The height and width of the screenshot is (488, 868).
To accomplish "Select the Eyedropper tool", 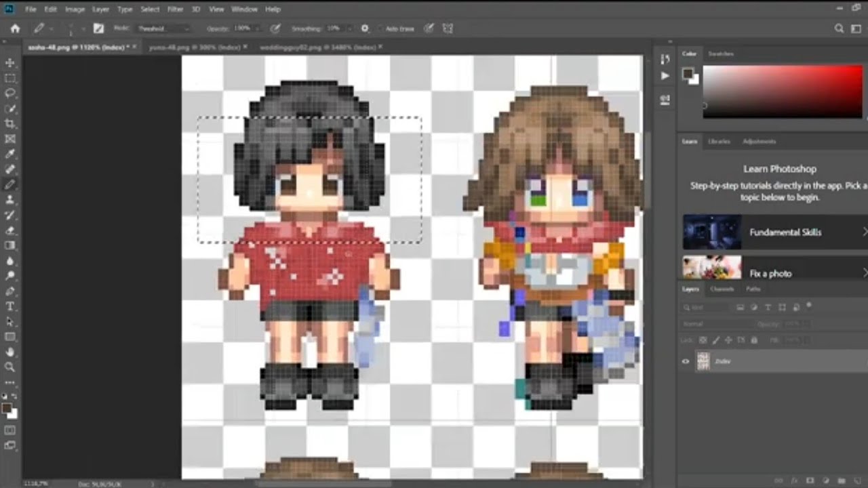I will click(10, 154).
